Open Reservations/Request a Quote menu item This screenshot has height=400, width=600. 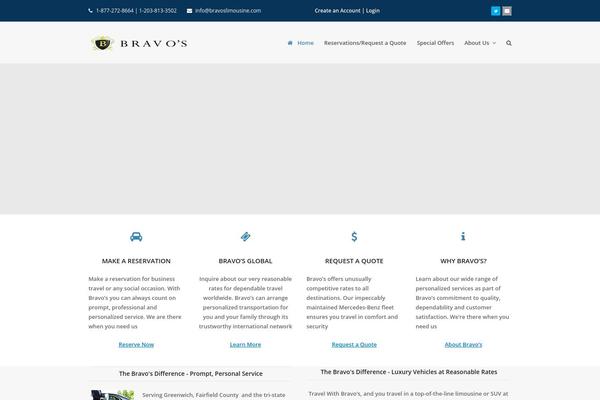coord(365,43)
